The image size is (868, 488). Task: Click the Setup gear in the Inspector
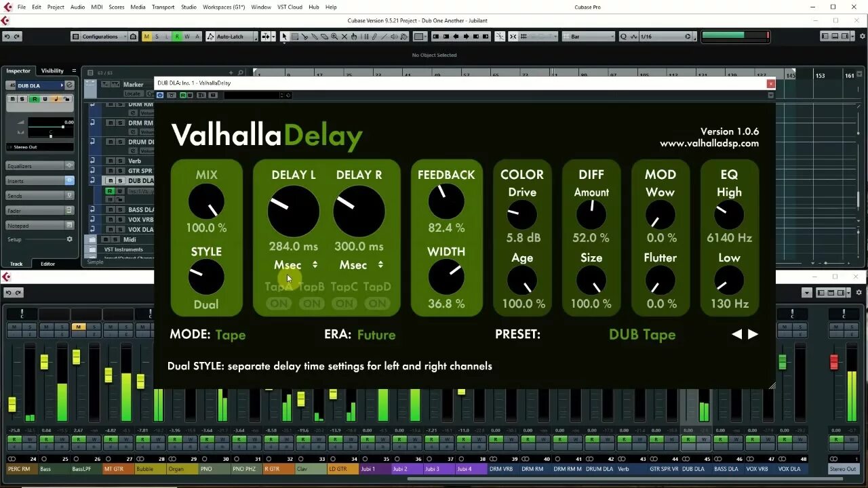tap(69, 239)
